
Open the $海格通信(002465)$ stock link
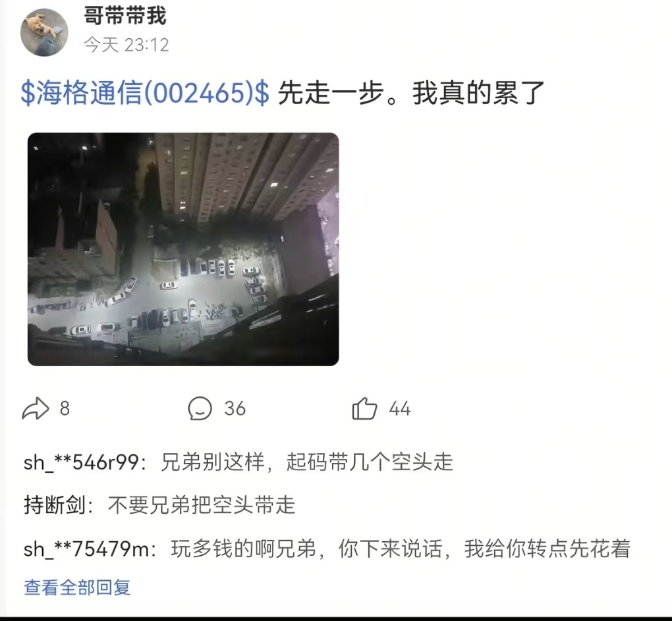pyautogui.click(x=145, y=93)
